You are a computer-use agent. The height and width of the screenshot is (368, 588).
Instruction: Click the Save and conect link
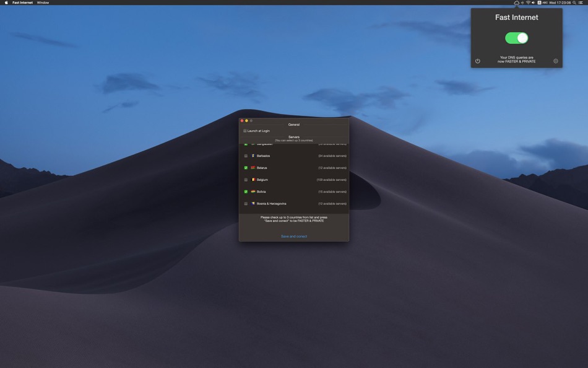(294, 236)
